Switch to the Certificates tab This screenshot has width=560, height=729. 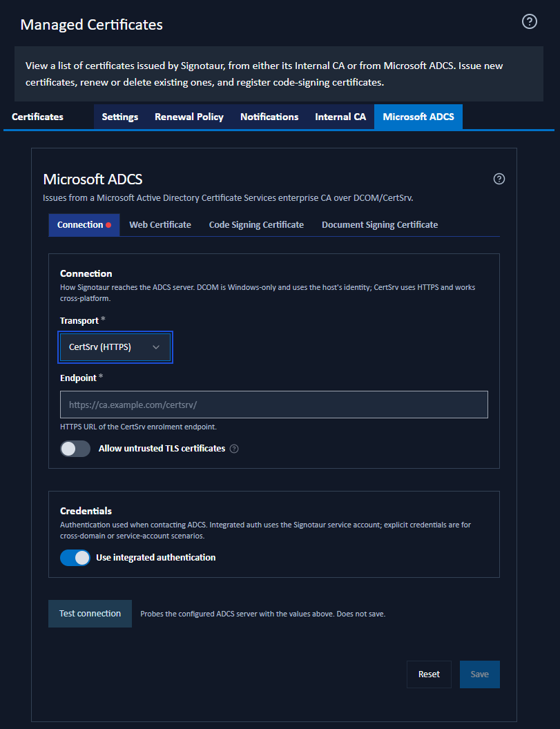38,117
